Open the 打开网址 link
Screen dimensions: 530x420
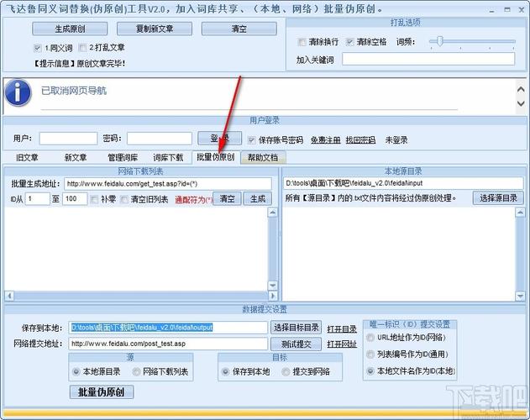[342, 344]
